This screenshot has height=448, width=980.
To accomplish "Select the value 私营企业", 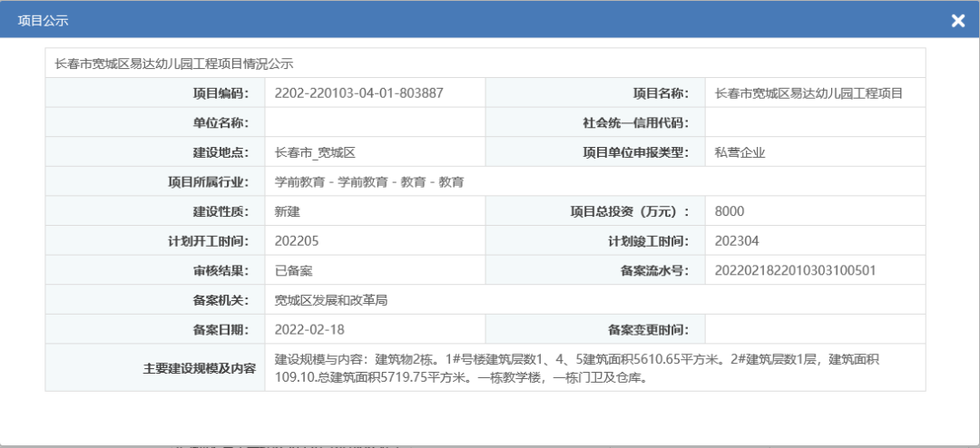I will [740, 152].
